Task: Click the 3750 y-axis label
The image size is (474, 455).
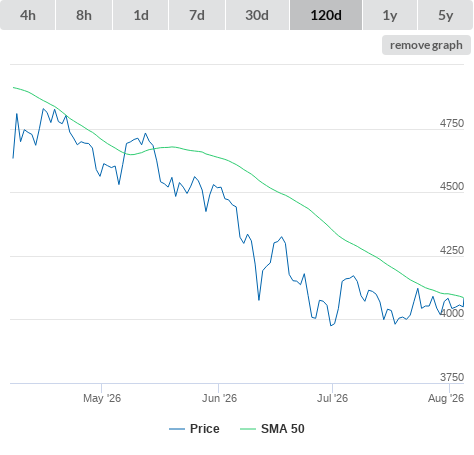Action: [452, 377]
